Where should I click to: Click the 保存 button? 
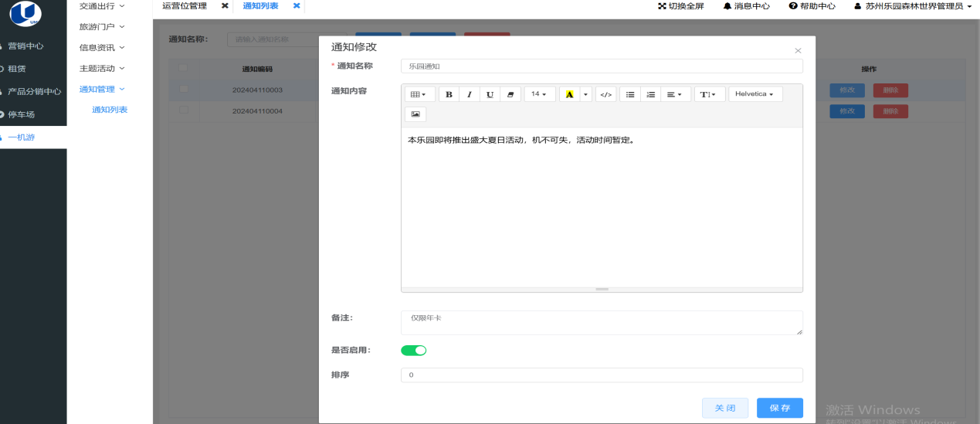(x=779, y=408)
